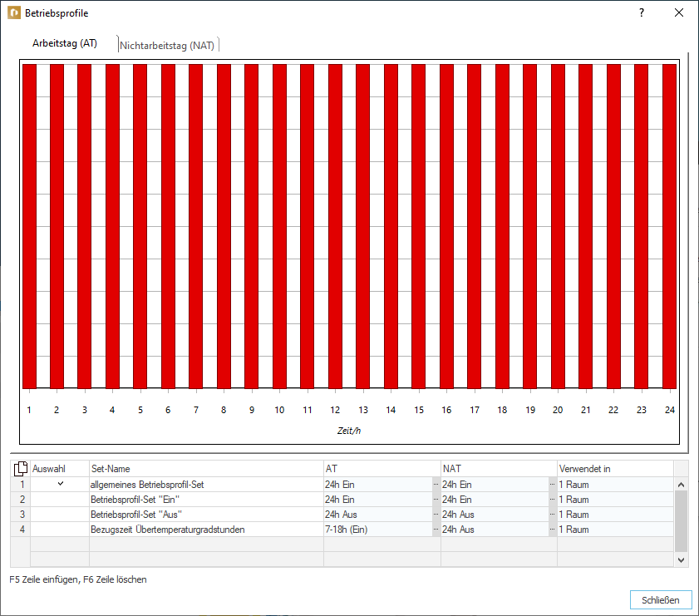Click NAT value 24h Ein in row 2

457,500
